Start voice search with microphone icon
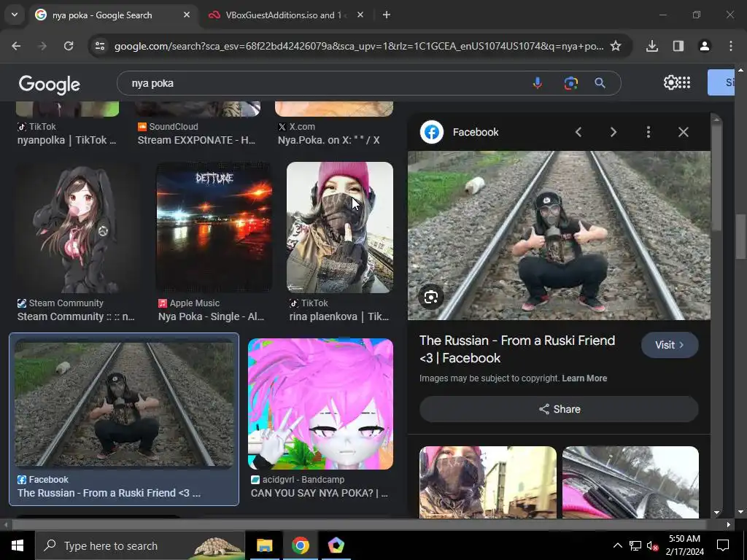The width and height of the screenshot is (747, 560). [538, 83]
